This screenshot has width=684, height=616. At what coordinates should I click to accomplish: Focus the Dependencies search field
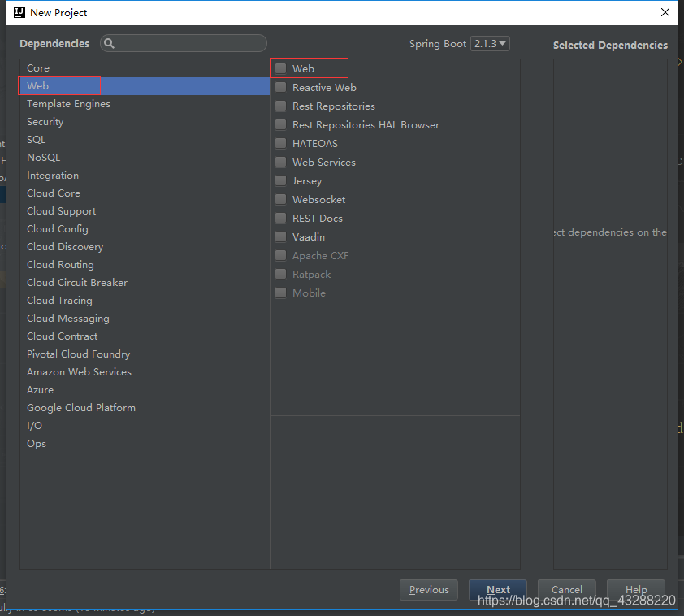point(184,43)
